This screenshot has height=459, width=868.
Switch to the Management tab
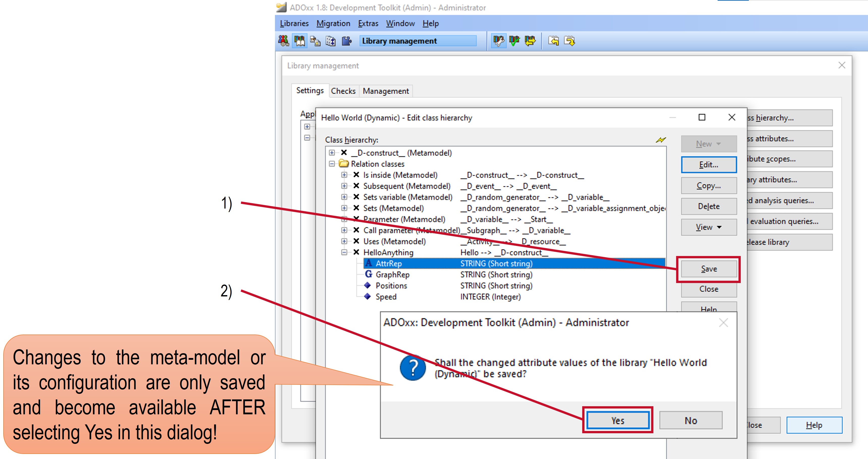point(386,91)
